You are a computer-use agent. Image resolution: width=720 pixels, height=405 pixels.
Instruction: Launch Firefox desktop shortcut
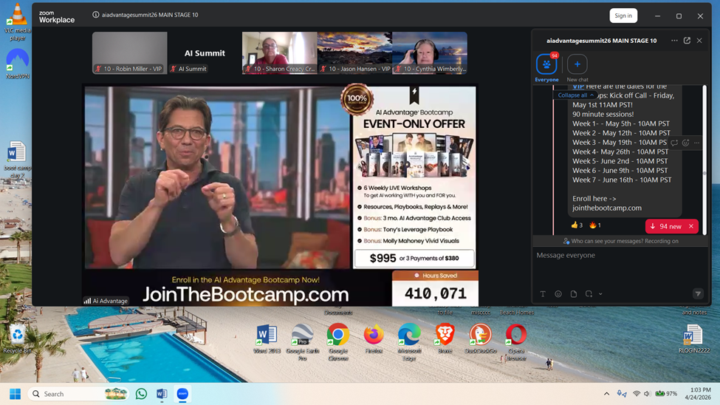pyautogui.click(x=374, y=339)
